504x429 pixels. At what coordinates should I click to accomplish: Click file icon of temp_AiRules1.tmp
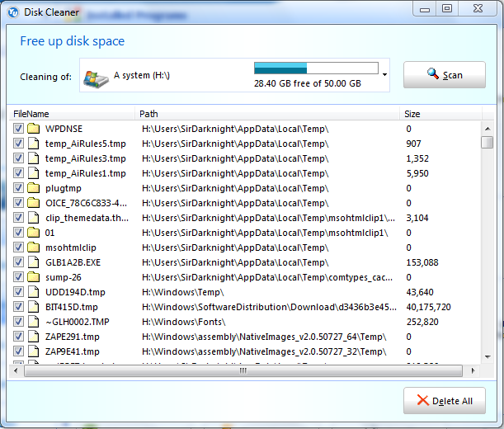pos(34,173)
